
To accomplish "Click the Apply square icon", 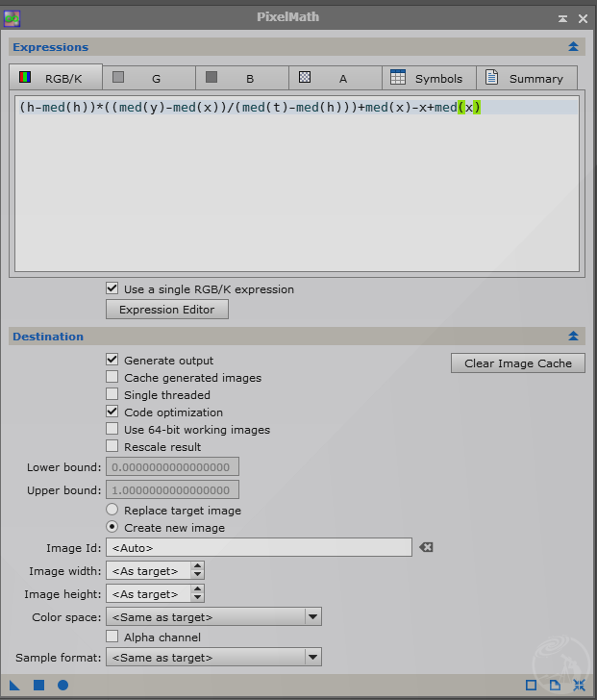I will click(38, 686).
